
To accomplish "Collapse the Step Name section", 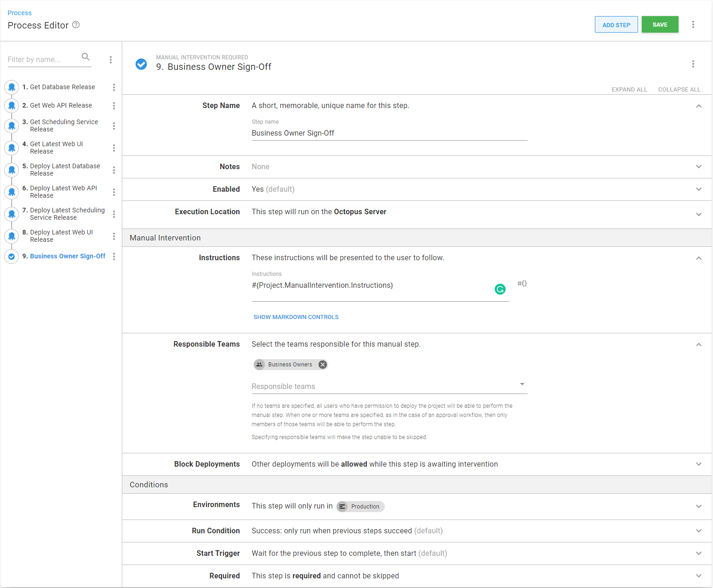I will pyautogui.click(x=698, y=106).
